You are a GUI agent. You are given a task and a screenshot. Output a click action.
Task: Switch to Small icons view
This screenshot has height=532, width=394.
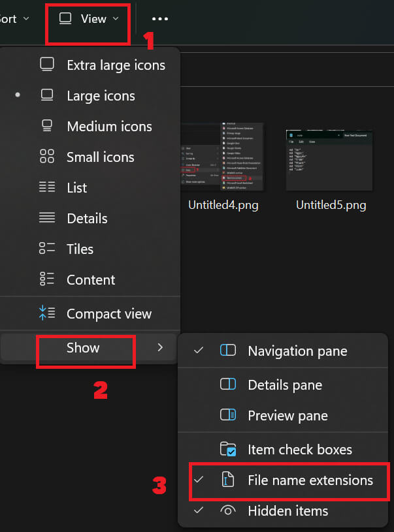point(99,157)
